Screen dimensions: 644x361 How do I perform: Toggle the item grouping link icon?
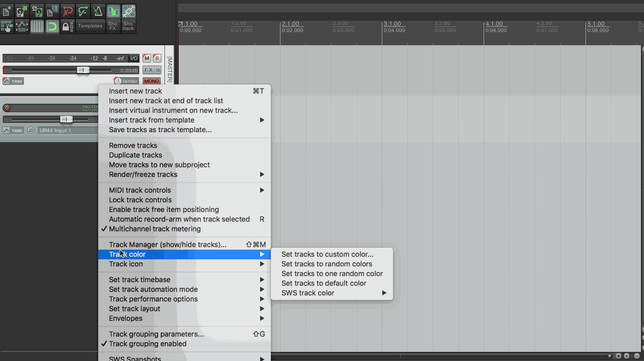(128, 11)
